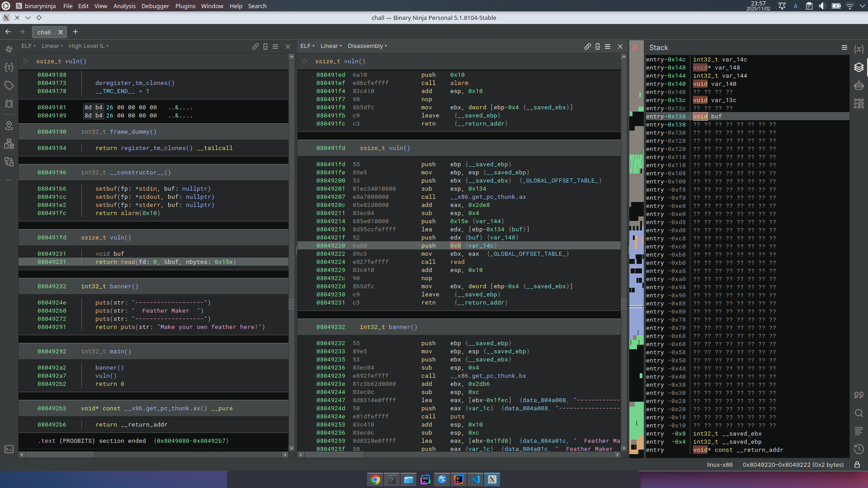The width and height of the screenshot is (868, 488).
Task: Open the Debugger menu in the menu bar
Action: (155, 6)
